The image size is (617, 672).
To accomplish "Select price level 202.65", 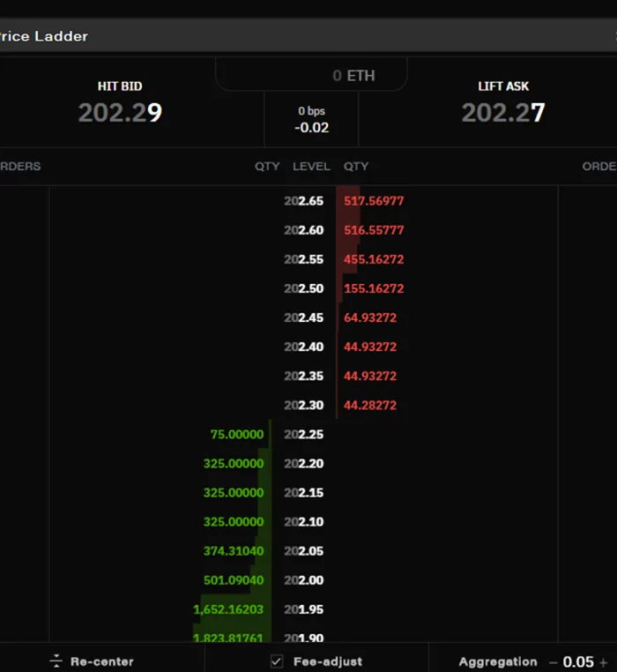I will [304, 201].
